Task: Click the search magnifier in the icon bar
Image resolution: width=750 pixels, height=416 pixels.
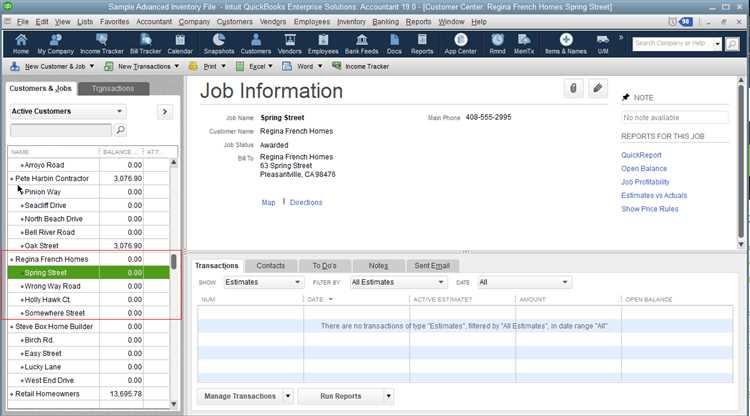Action: coord(732,44)
